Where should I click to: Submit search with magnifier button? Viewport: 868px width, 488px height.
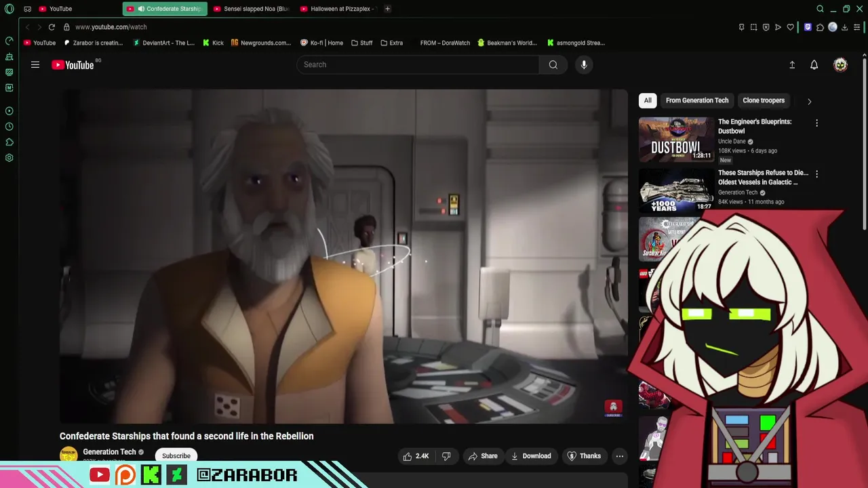553,64
